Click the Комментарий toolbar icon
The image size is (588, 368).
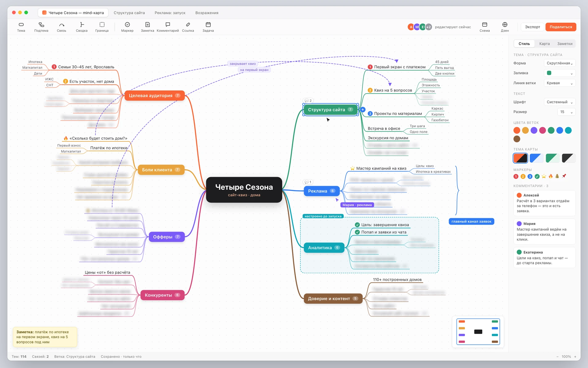pos(168,27)
